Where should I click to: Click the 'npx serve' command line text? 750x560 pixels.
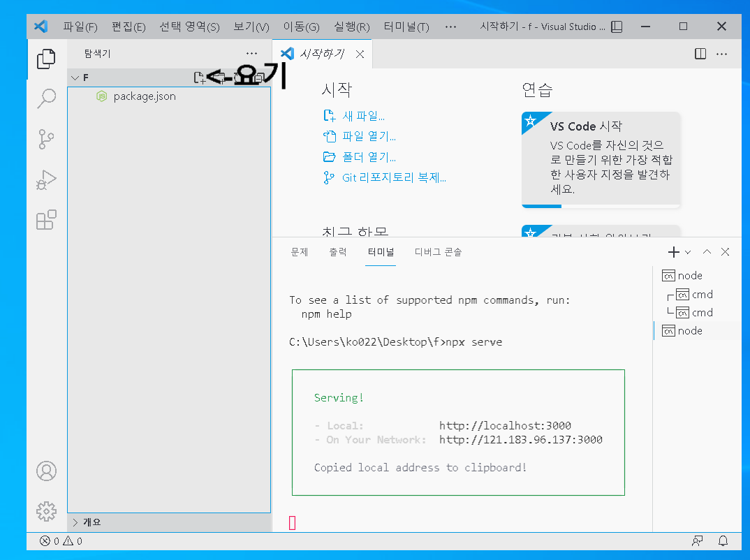coord(474,342)
